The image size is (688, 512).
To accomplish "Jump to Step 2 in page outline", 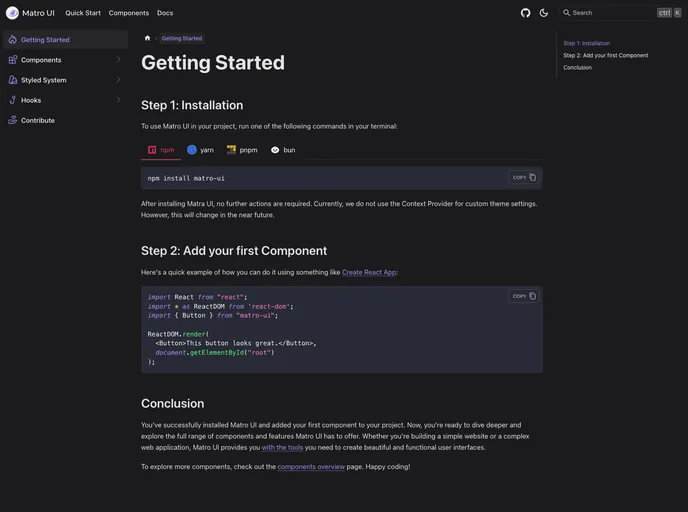I will (x=606, y=55).
